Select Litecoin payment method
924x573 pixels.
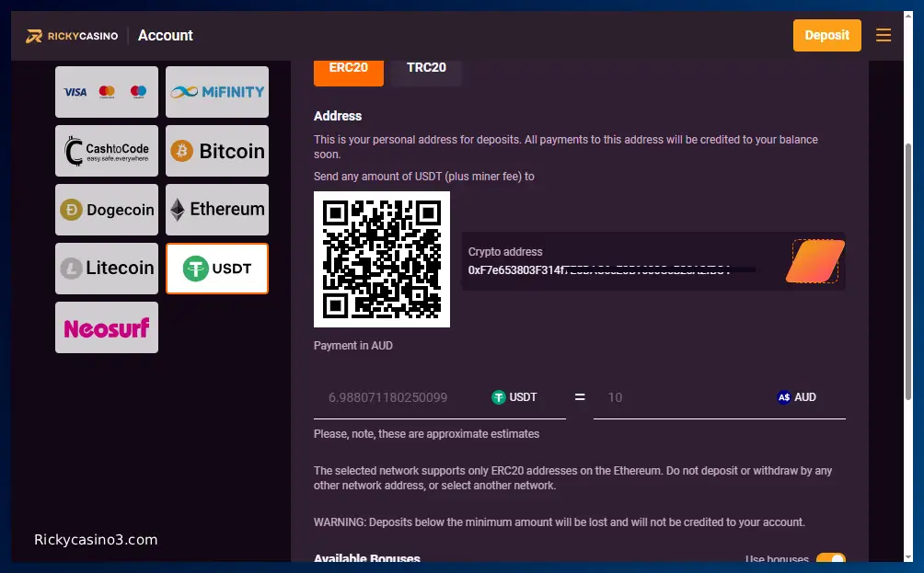pos(107,269)
